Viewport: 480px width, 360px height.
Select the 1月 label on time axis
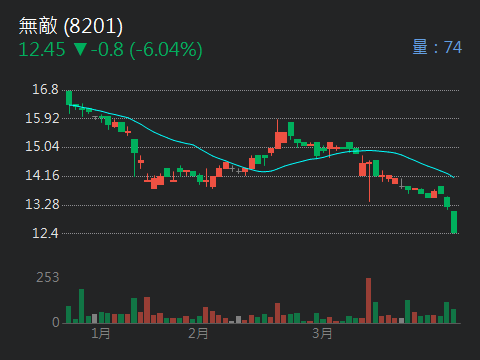(101, 333)
